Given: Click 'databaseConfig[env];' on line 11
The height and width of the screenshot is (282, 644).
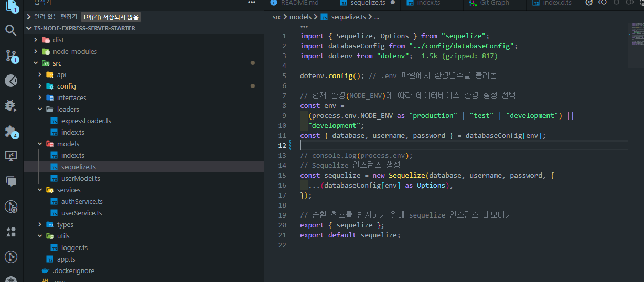Looking at the screenshot, I should point(506,135).
